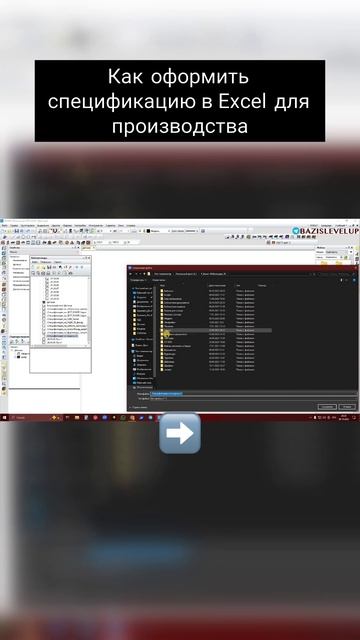
Task: Open the third menu of the small checklist window
Action: click(58, 262)
